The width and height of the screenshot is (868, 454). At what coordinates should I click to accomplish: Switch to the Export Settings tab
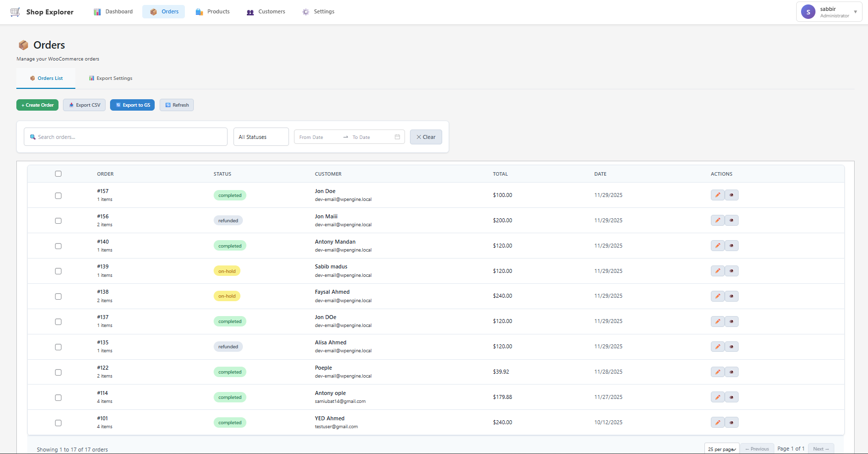(x=111, y=78)
